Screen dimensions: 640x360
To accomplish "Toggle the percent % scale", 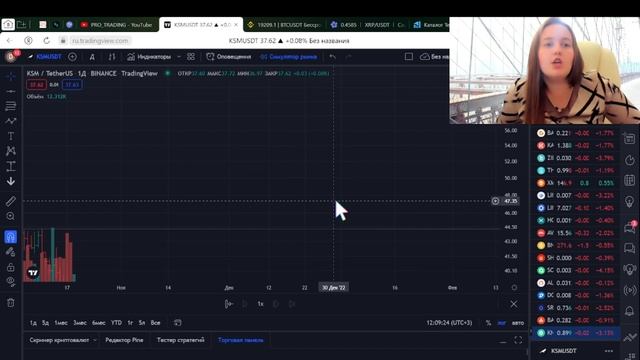I will 488,323.
